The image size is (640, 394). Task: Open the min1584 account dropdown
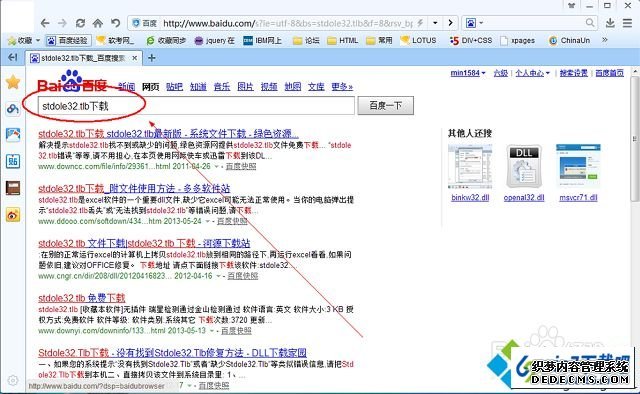(468, 73)
